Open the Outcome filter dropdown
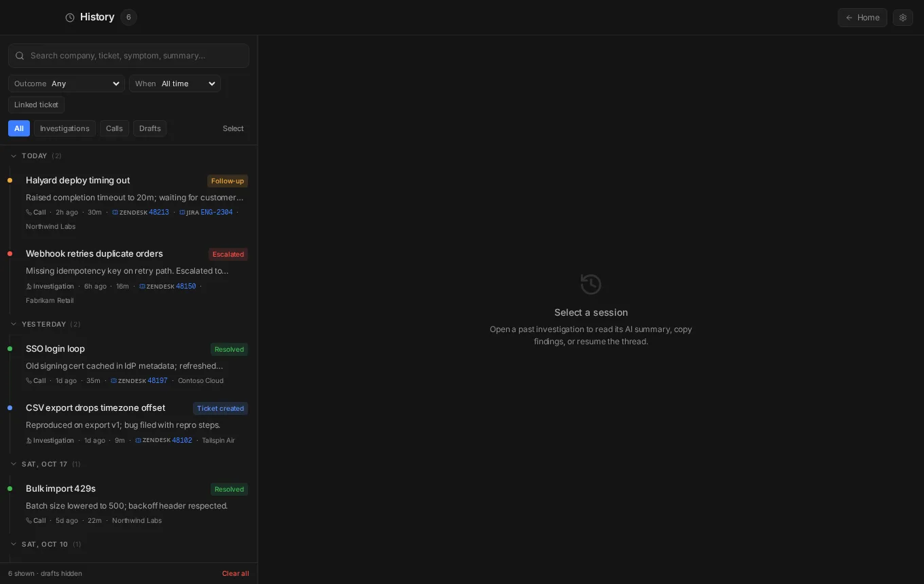The height and width of the screenshot is (584, 924). (x=67, y=84)
